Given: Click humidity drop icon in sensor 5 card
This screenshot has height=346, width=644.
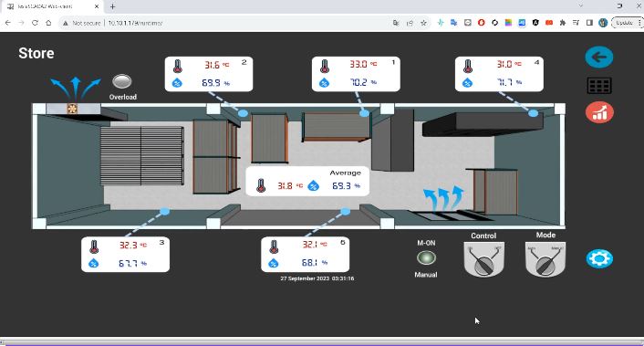Looking at the screenshot, I should coord(274,264).
